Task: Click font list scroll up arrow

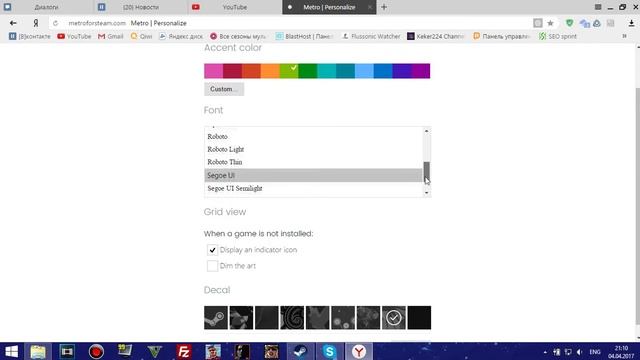Action: pos(427,131)
